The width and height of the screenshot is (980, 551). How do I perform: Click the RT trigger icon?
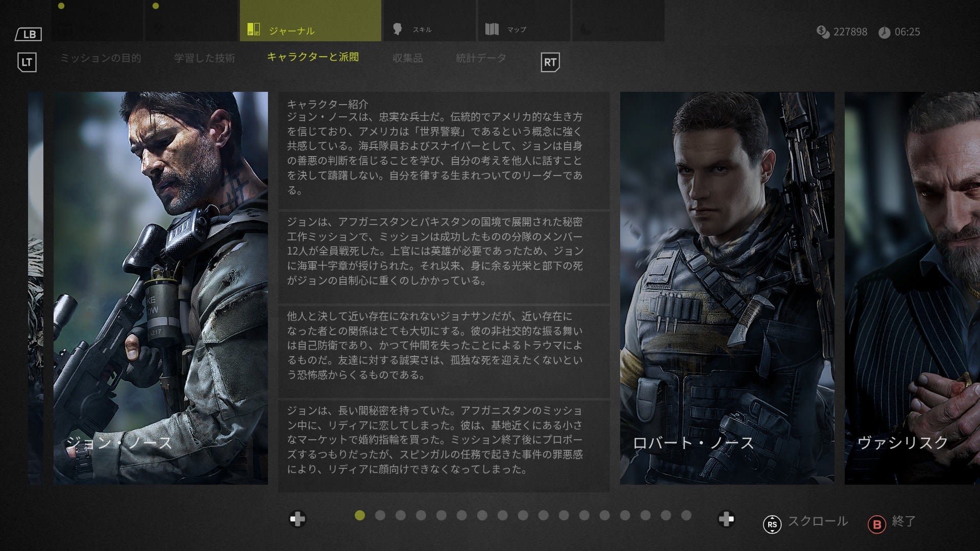coord(550,62)
